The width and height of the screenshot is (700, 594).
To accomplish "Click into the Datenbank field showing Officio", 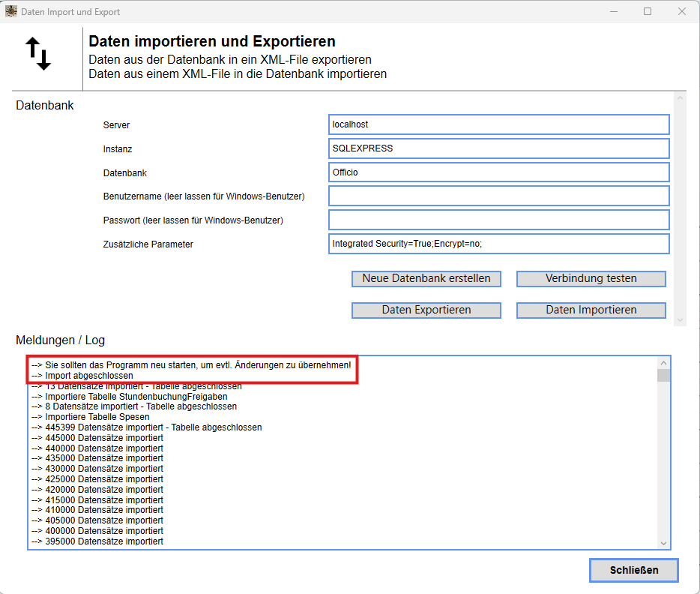I will pyautogui.click(x=498, y=172).
